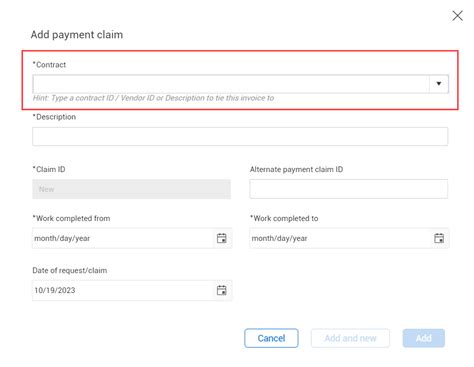Click the *Contract field label
The width and height of the screenshot is (474, 367).
coord(49,65)
